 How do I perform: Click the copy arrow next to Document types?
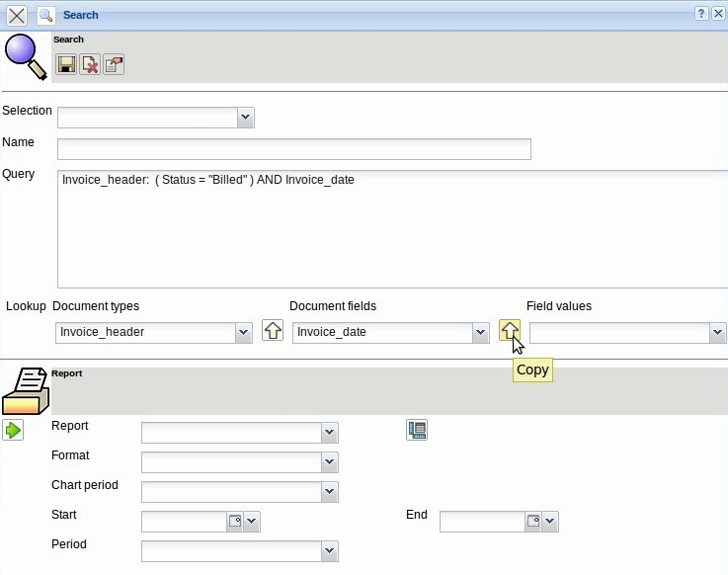(x=272, y=331)
